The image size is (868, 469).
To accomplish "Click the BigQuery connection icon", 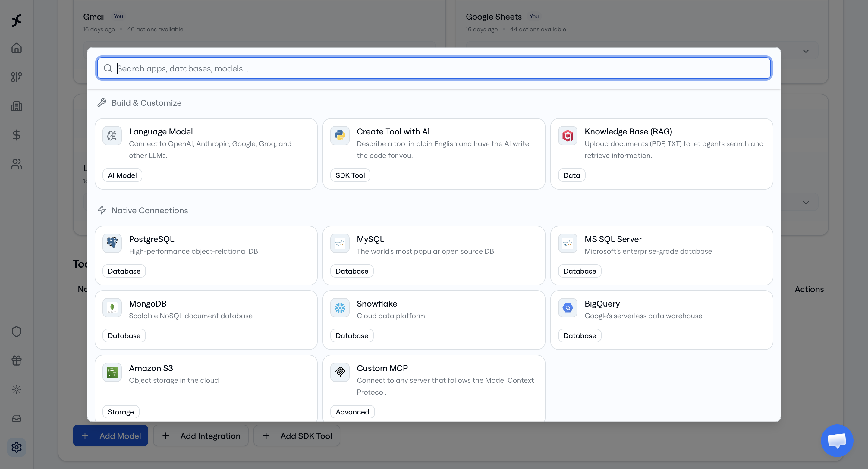I will [x=568, y=308].
